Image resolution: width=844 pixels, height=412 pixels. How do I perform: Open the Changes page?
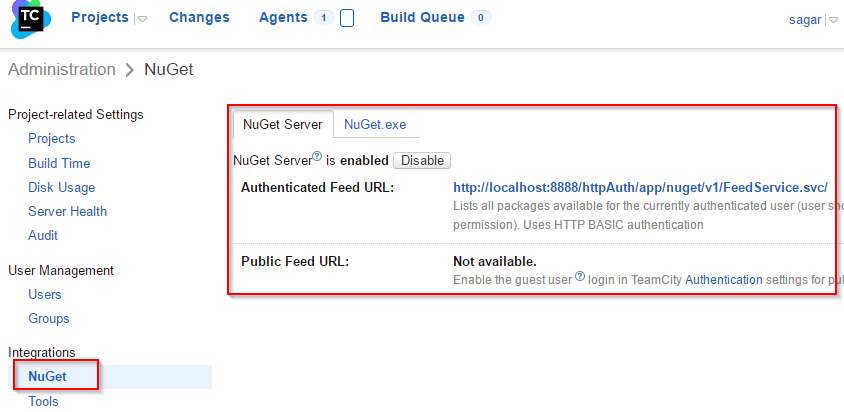(199, 17)
